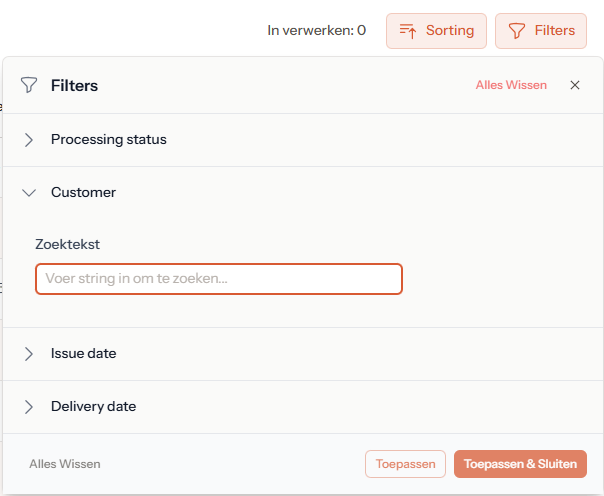604x496 pixels.
Task: Click the funnel icon in the top Filters button
Action: 517,31
